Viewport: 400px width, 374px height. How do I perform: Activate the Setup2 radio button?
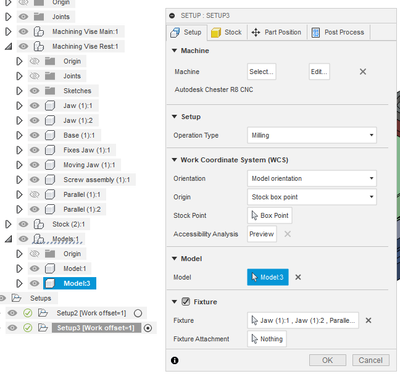[x=138, y=313]
